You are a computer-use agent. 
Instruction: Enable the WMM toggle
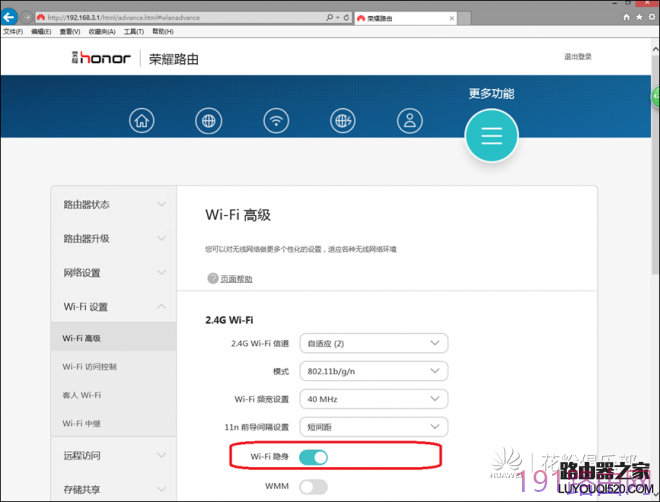[x=313, y=487]
